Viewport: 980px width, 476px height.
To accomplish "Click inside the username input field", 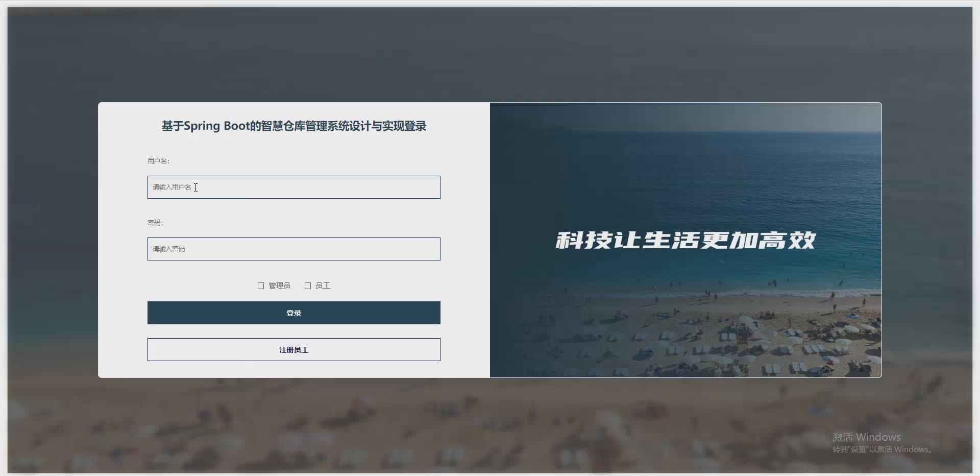I will [293, 187].
